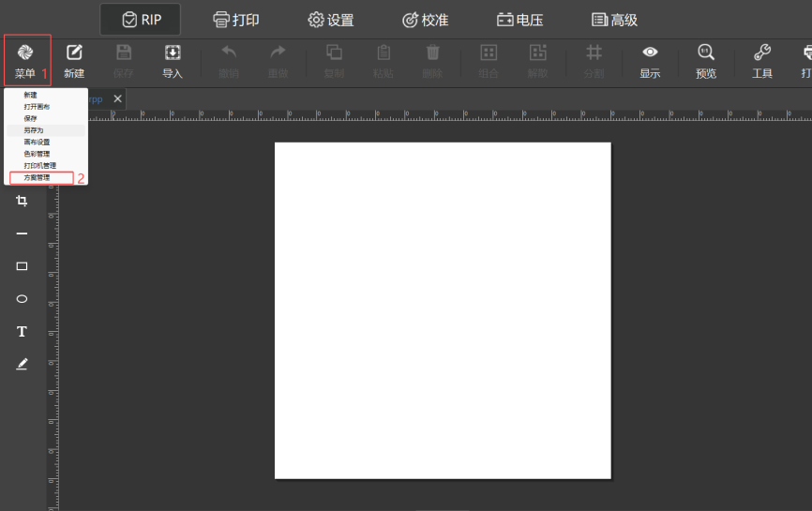
Task: Open the 电压 voltage tab
Action: pos(520,21)
